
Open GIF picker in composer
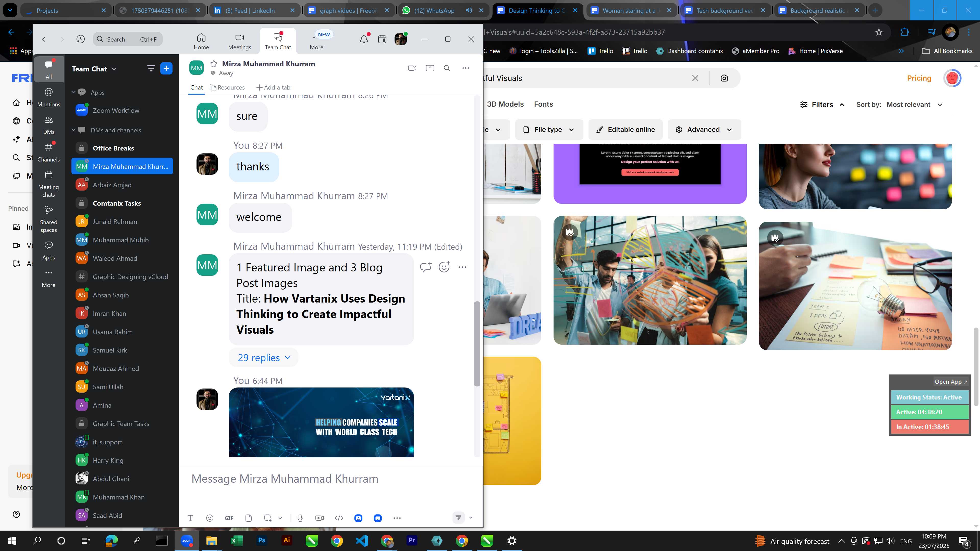[x=229, y=518]
